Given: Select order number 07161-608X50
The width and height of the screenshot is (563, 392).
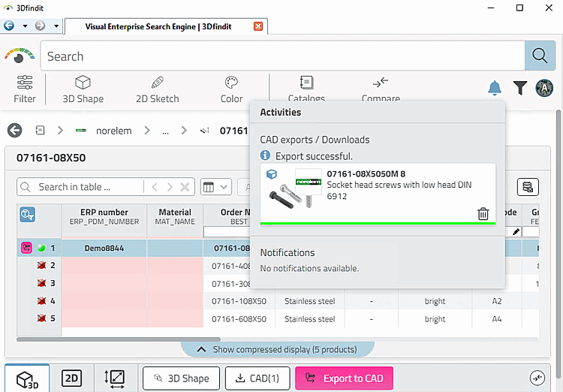Looking at the screenshot, I should click(x=239, y=318).
